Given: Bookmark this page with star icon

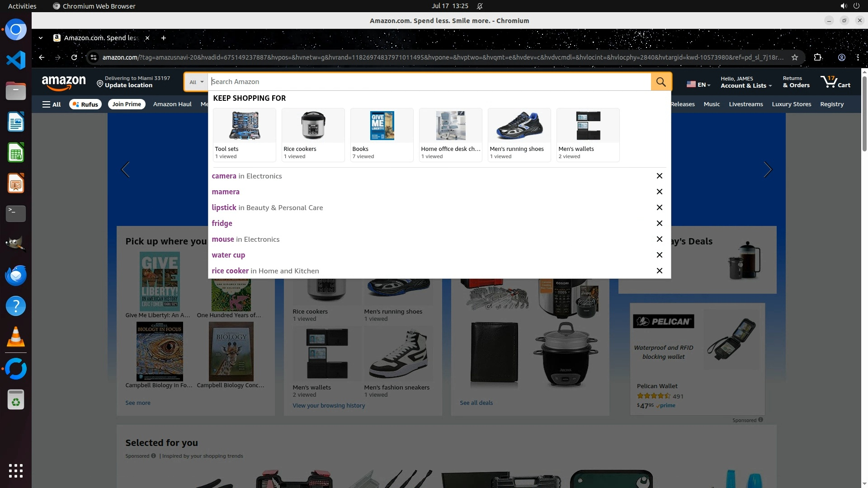Looking at the screenshot, I should 795,57.
